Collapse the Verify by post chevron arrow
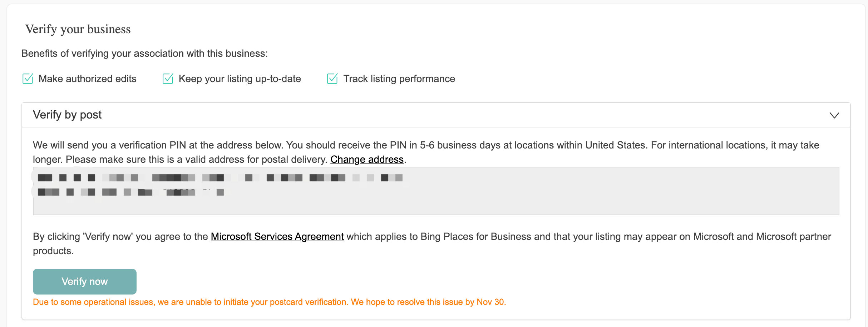 (834, 115)
